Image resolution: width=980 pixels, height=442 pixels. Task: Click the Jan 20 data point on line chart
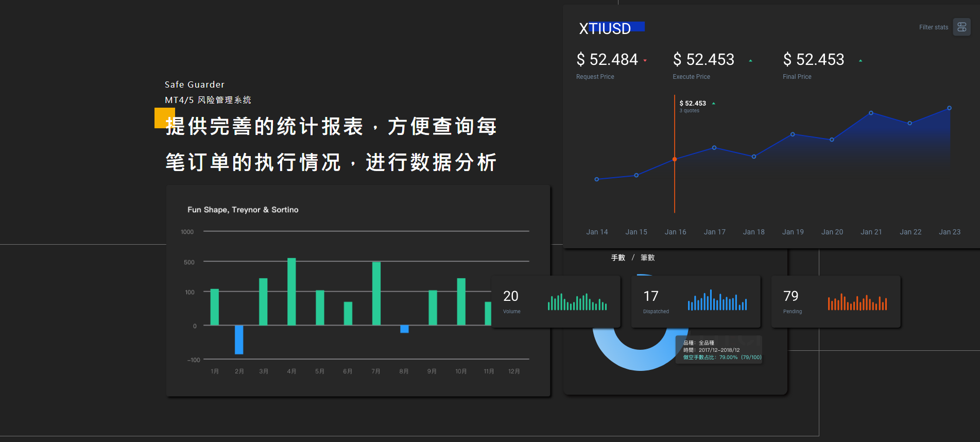(x=832, y=140)
